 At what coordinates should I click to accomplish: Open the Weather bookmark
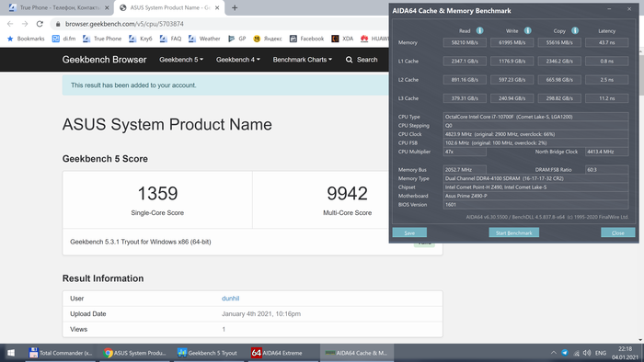tap(204, 39)
